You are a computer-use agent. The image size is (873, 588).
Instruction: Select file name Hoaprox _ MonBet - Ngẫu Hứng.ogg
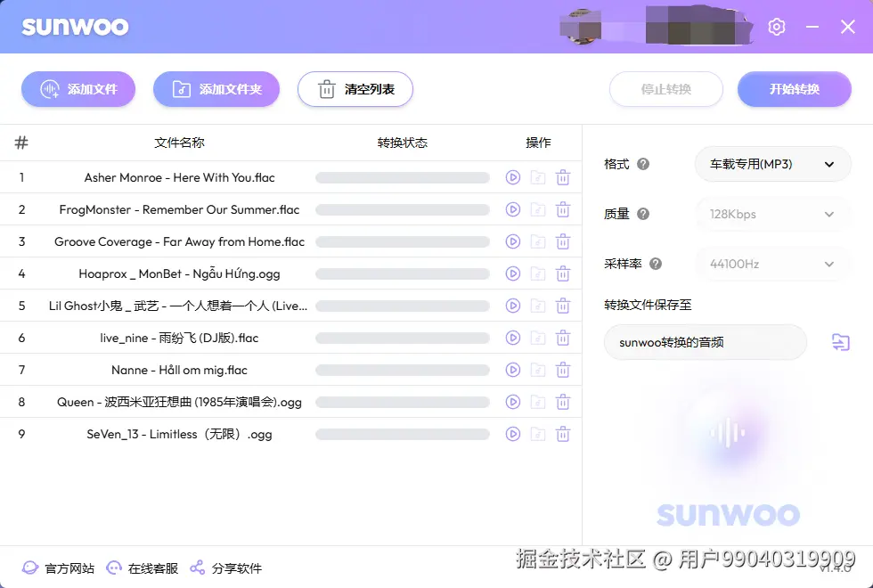point(179,274)
